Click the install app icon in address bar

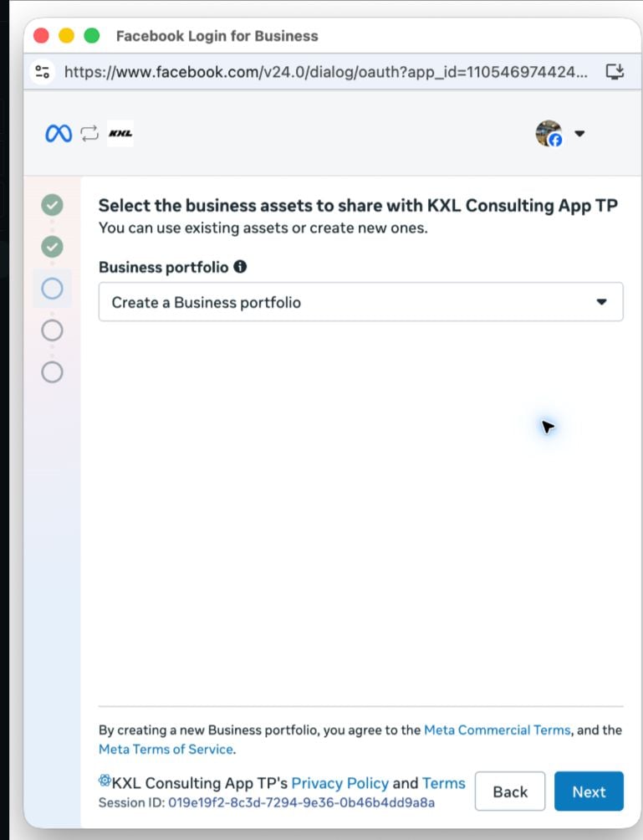pyautogui.click(x=615, y=71)
